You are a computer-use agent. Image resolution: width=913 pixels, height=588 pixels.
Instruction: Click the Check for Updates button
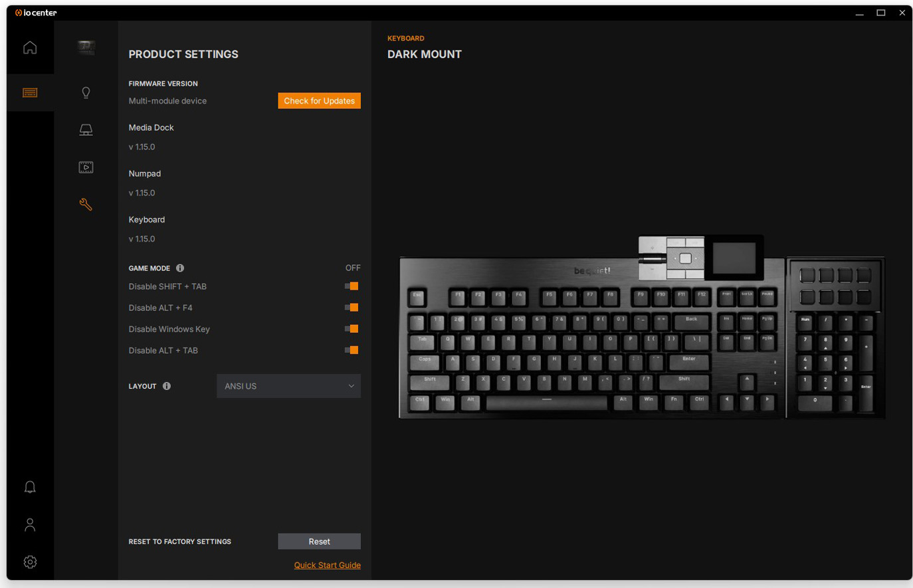[319, 101]
